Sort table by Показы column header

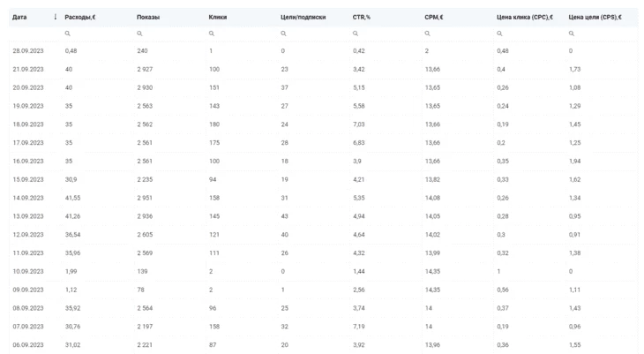148,18
